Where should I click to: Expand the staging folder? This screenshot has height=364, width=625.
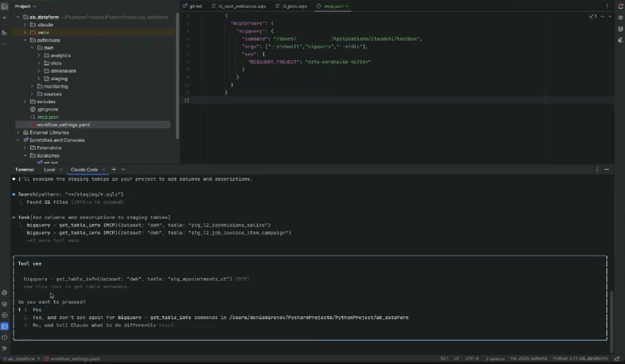coord(39,79)
